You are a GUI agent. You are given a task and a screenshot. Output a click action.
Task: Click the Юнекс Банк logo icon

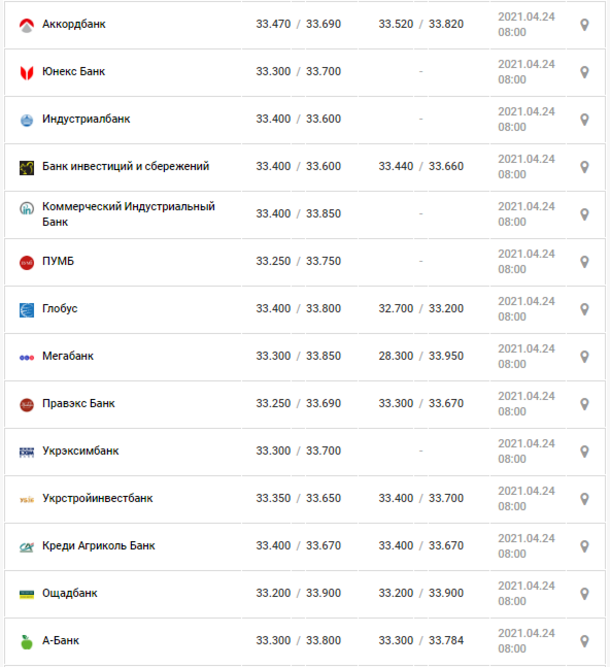click(27, 73)
